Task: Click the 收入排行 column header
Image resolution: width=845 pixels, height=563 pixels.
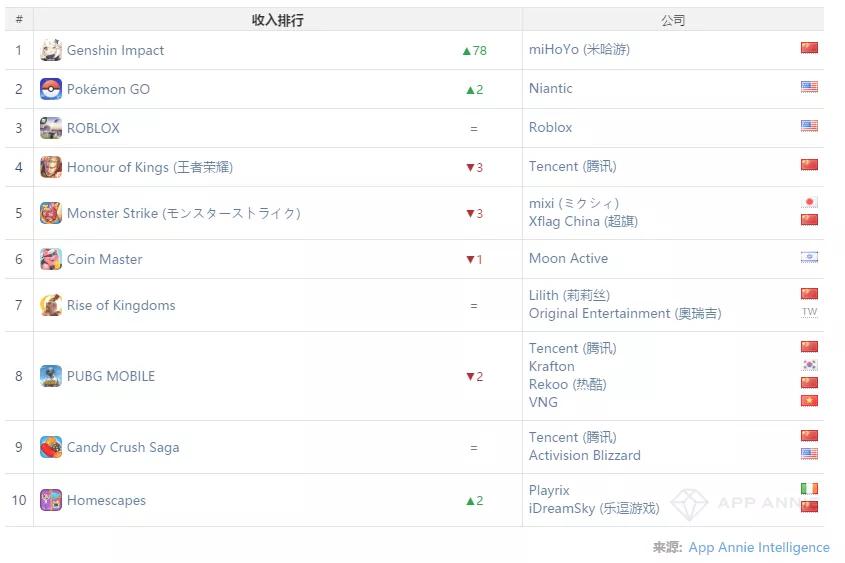Action: click(278, 20)
